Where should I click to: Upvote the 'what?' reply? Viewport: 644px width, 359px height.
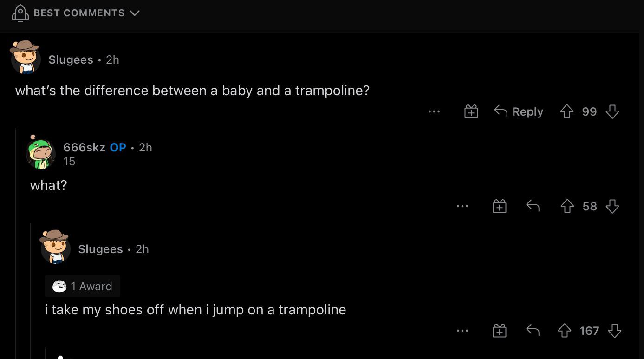click(567, 206)
